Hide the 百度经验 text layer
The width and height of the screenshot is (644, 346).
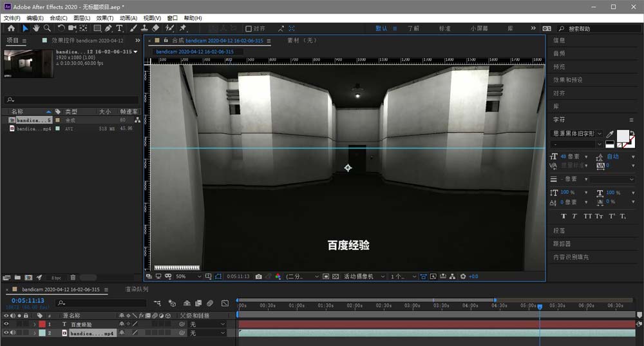point(6,324)
